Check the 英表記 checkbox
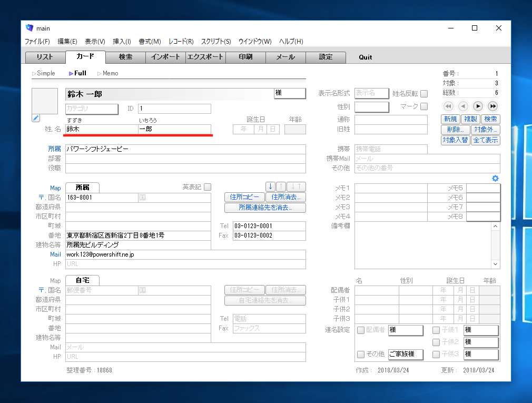 point(208,187)
